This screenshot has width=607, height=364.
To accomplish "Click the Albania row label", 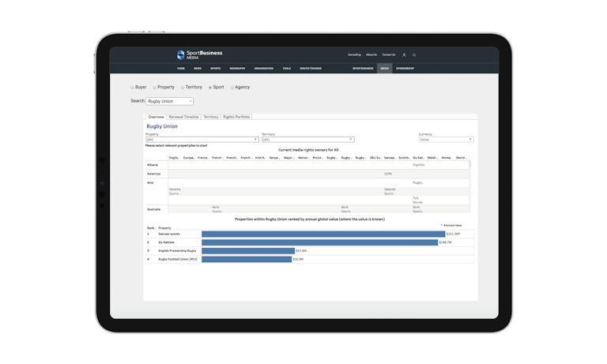I will coord(153,165).
